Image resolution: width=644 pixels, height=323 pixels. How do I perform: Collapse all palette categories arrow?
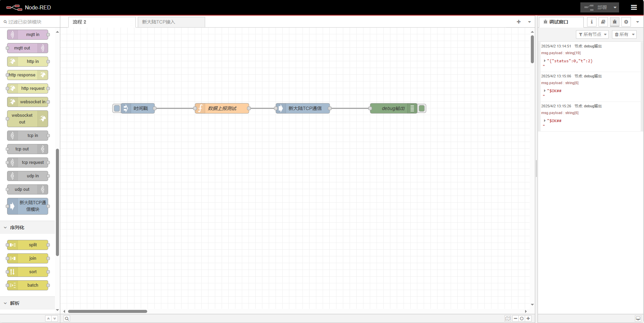click(x=49, y=319)
